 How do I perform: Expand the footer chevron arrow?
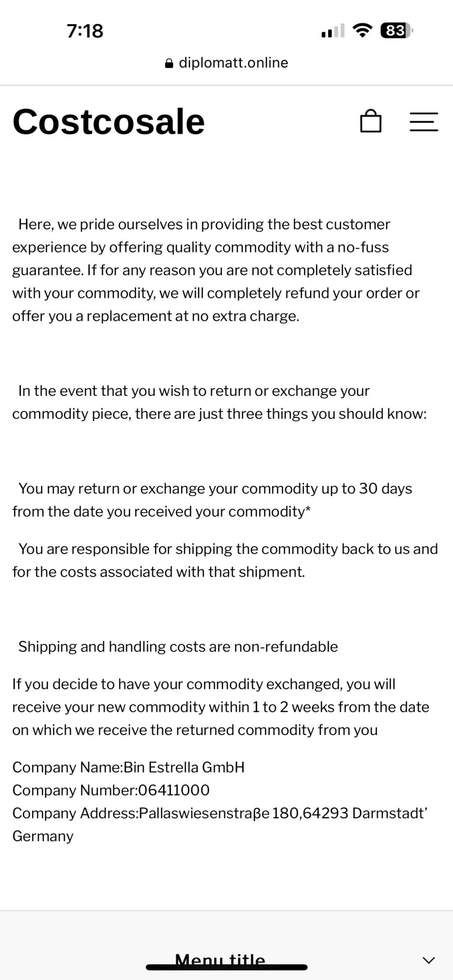[428, 960]
